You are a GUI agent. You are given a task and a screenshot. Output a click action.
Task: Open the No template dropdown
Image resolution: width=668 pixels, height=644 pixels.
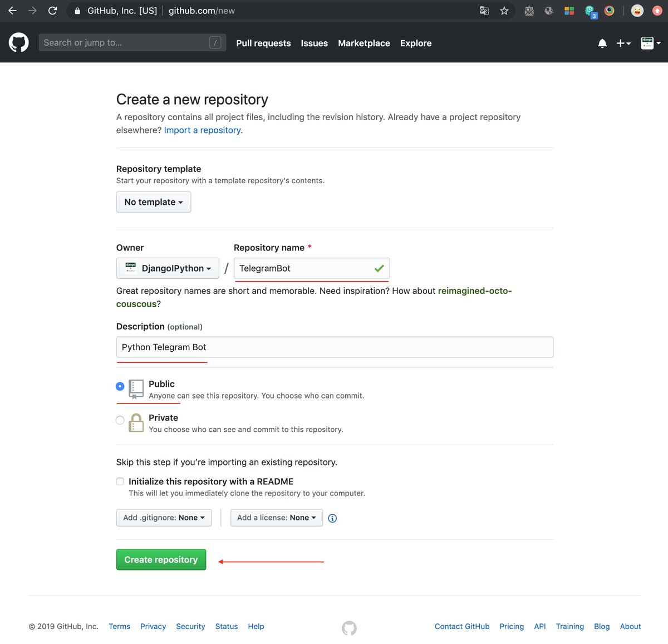pyautogui.click(x=154, y=202)
